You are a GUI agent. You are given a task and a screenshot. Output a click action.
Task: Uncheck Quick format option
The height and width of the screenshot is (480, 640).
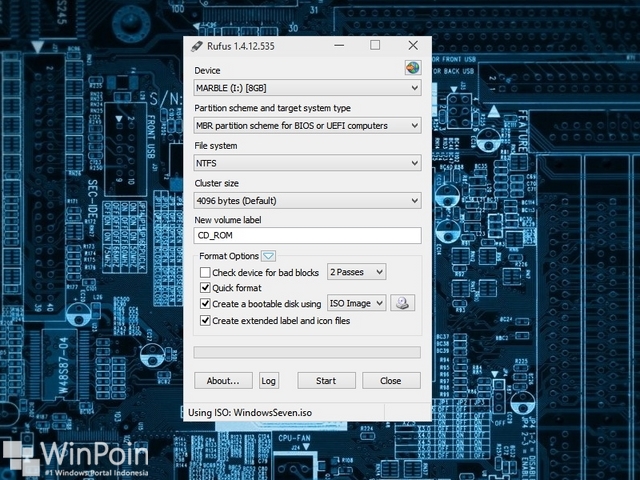pyautogui.click(x=205, y=288)
